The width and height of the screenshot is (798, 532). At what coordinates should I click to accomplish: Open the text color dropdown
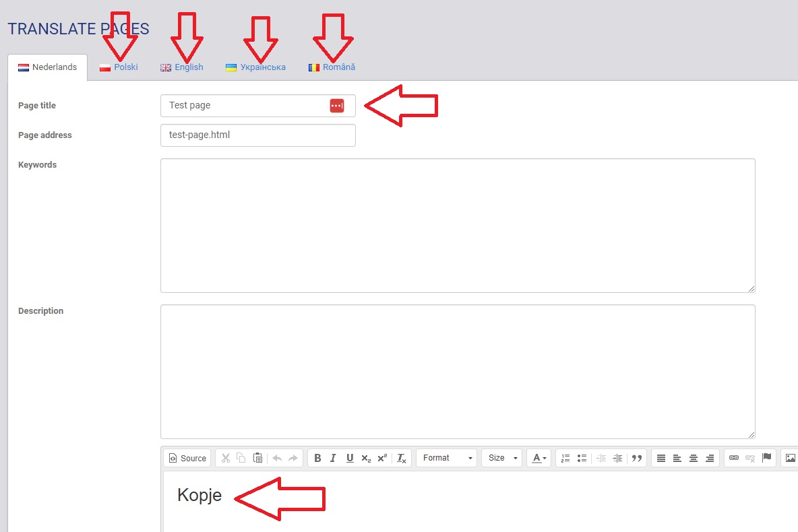point(539,458)
